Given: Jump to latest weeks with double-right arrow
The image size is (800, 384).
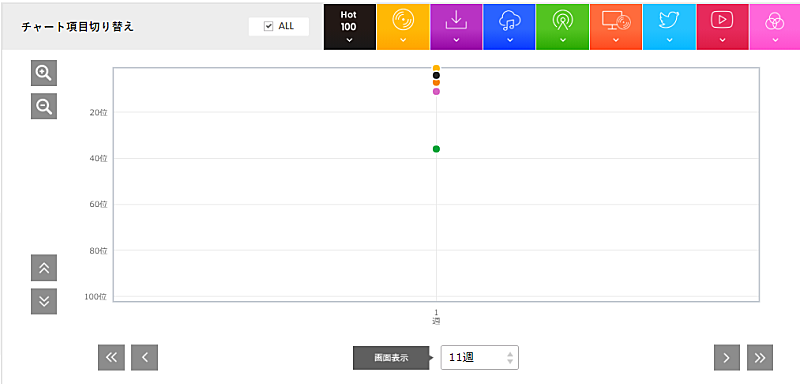Looking at the screenshot, I should [x=760, y=357].
